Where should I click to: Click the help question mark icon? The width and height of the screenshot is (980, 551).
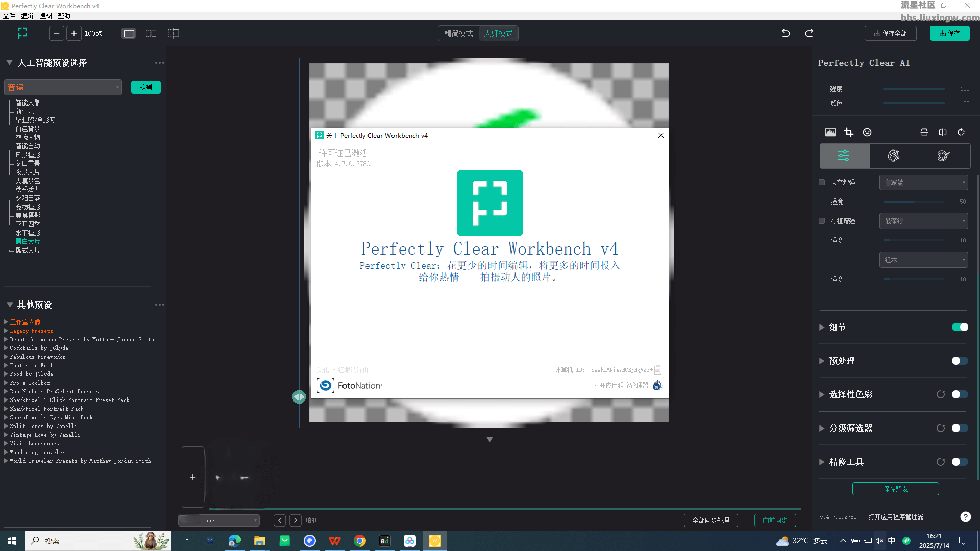tap(965, 517)
